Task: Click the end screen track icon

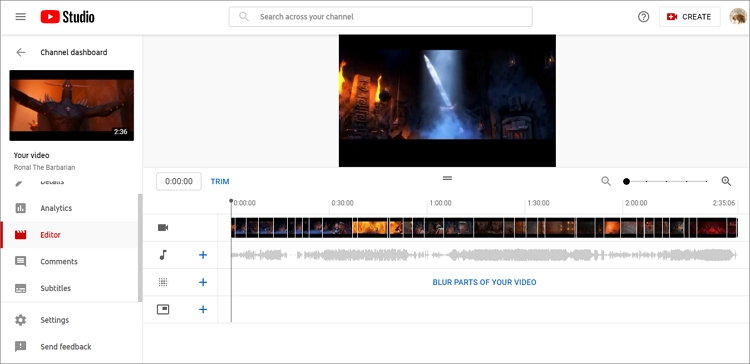Action: (x=163, y=309)
